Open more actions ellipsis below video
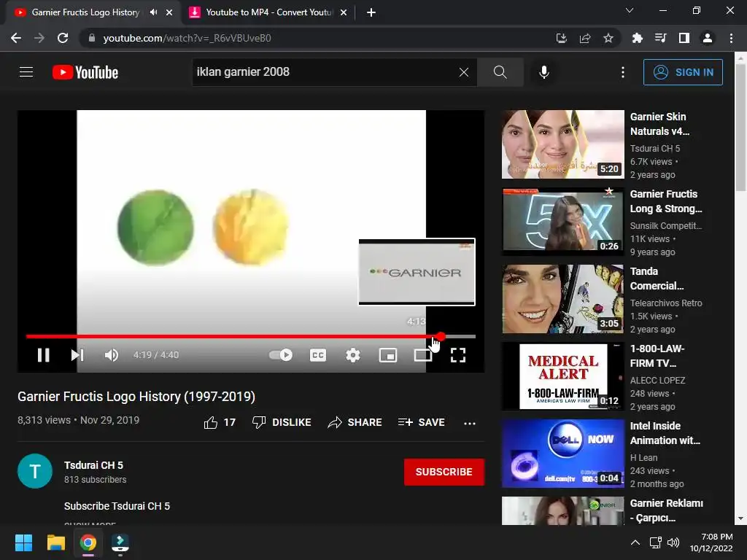Image resolution: width=747 pixels, height=560 pixels. pyautogui.click(x=470, y=423)
